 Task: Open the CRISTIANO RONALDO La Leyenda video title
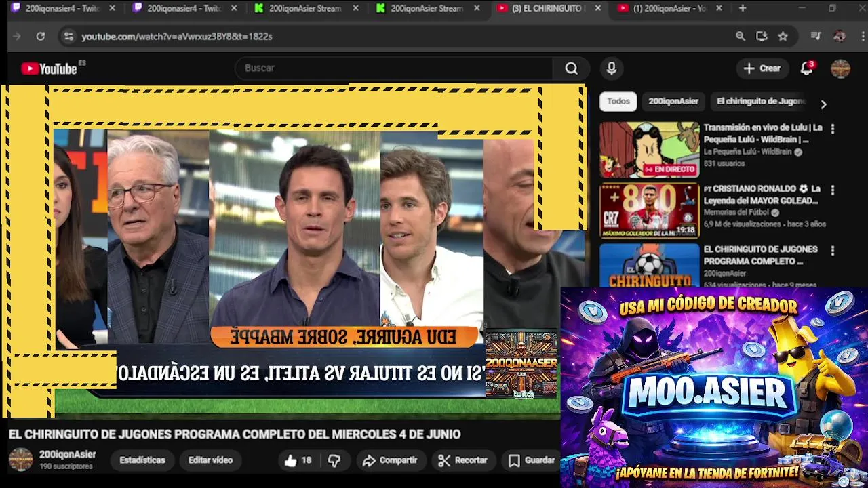[x=762, y=195]
